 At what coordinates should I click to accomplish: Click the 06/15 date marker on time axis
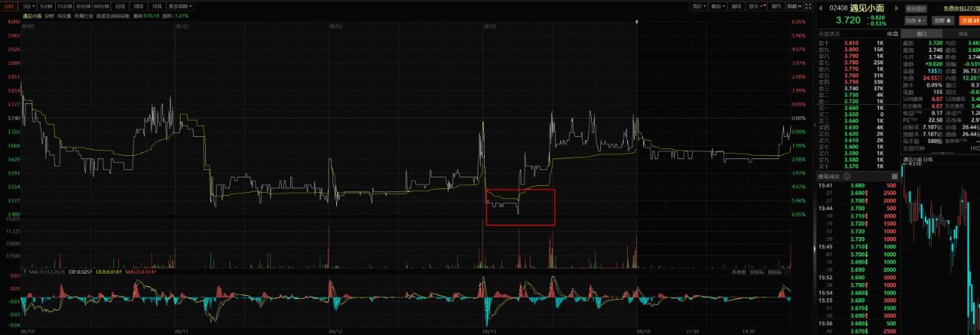click(x=490, y=332)
